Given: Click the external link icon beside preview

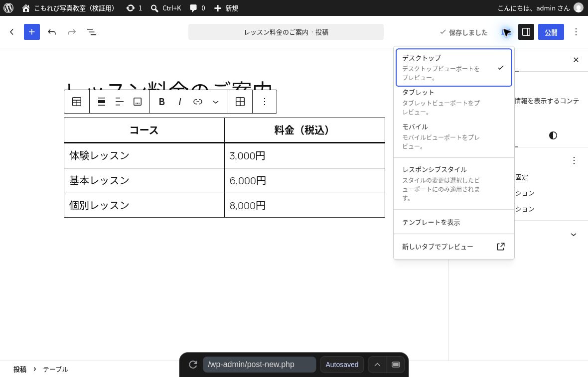Looking at the screenshot, I should 501,247.
